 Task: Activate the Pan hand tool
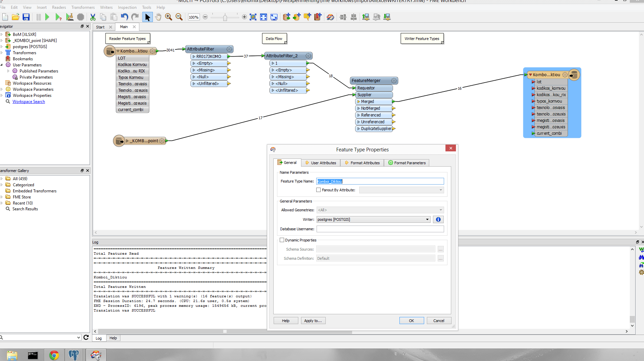[x=158, y=17]
